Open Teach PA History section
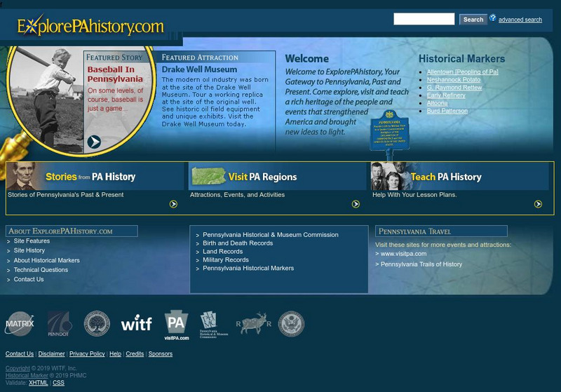561x392 pixels. click(446, 177)
